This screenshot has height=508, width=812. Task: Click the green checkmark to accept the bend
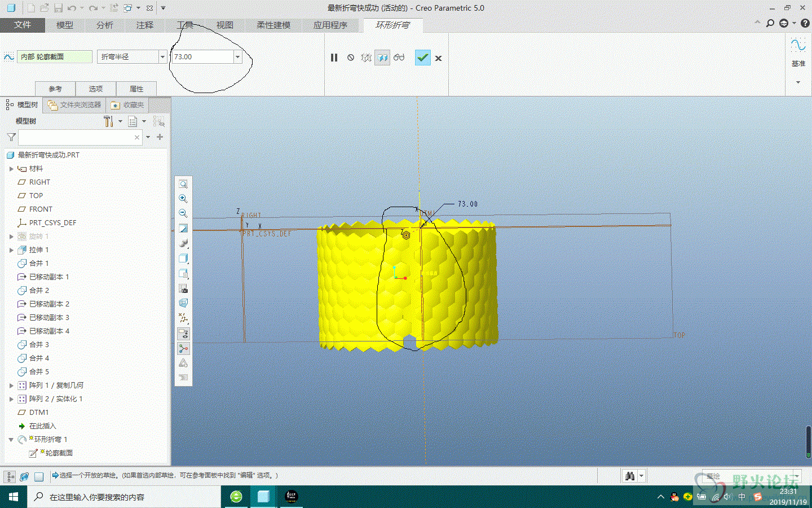pyautogui.click(x=422, y=58)
